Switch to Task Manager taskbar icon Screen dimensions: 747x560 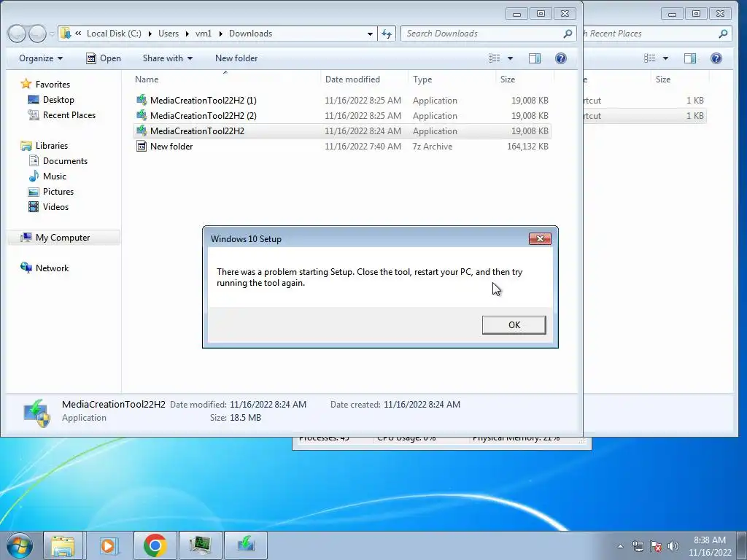(200, 545)
